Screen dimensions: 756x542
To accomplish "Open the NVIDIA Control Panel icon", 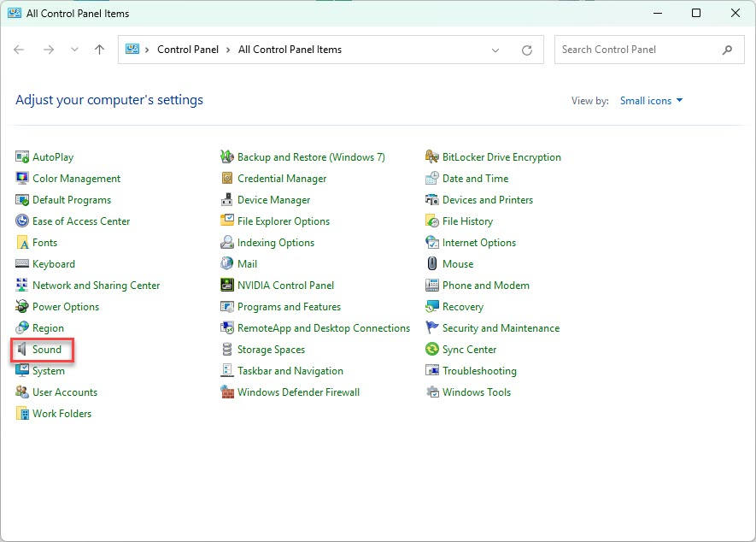I will [x=227, y=286].
